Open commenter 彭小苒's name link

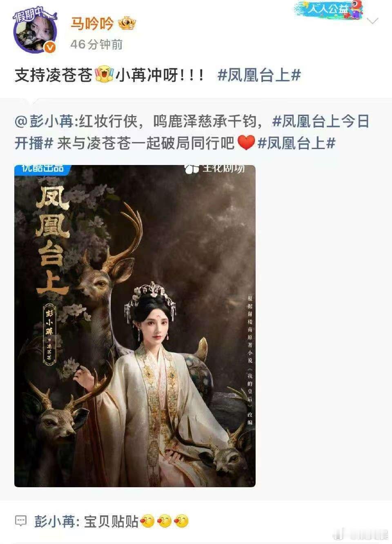(x=54, y=521)
